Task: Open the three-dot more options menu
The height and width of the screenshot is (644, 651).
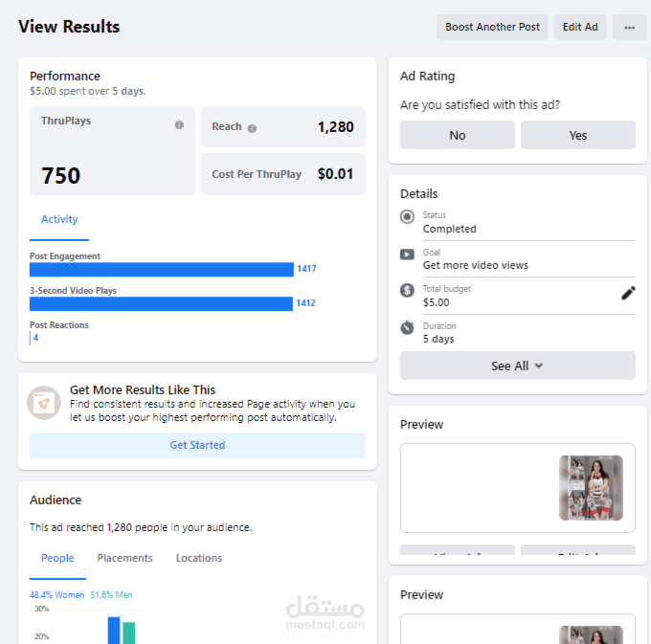Action: 629,28
